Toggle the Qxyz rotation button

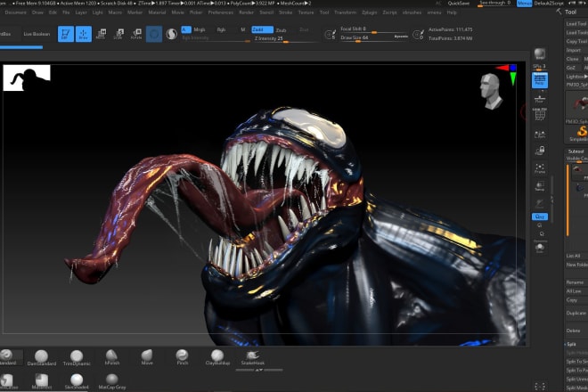(540, 216)
